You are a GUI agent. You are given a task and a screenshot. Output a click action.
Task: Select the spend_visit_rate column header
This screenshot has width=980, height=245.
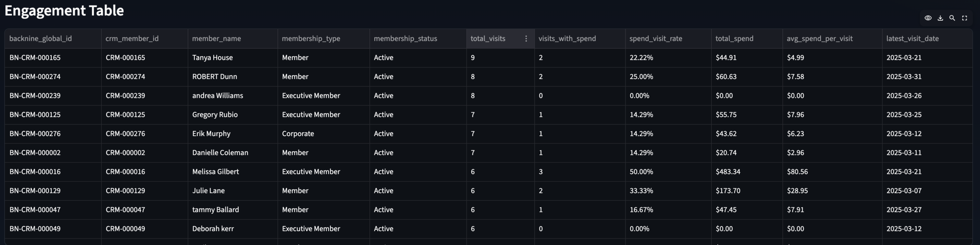coord(655,39)
